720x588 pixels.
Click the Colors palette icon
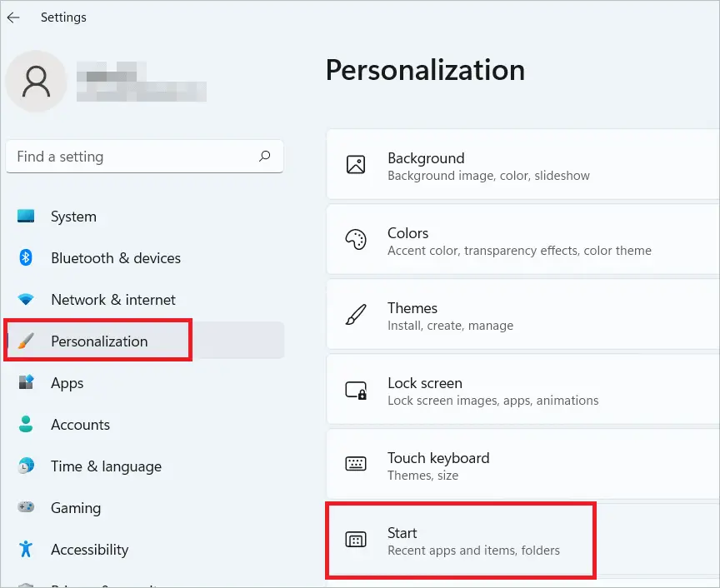(x=357, y=240)
